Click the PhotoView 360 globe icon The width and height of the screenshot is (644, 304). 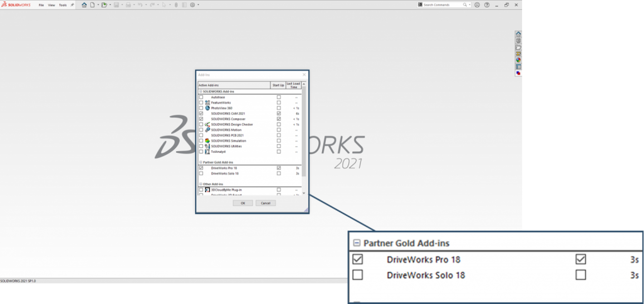208,108
